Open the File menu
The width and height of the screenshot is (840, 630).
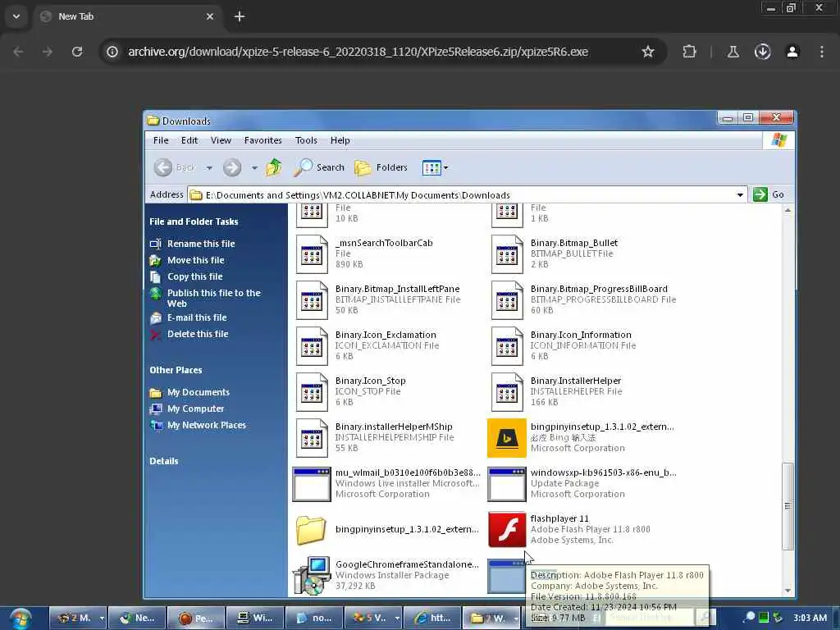tap(161, 140)
